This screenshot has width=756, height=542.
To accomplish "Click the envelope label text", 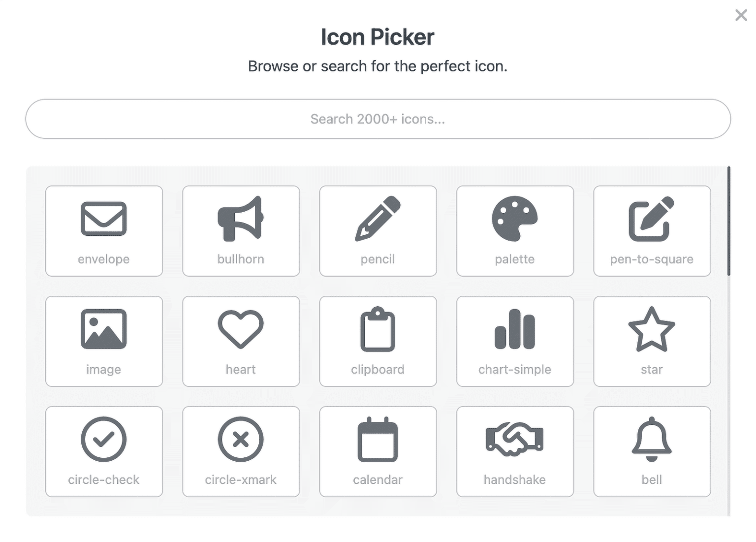I will 104,259.
